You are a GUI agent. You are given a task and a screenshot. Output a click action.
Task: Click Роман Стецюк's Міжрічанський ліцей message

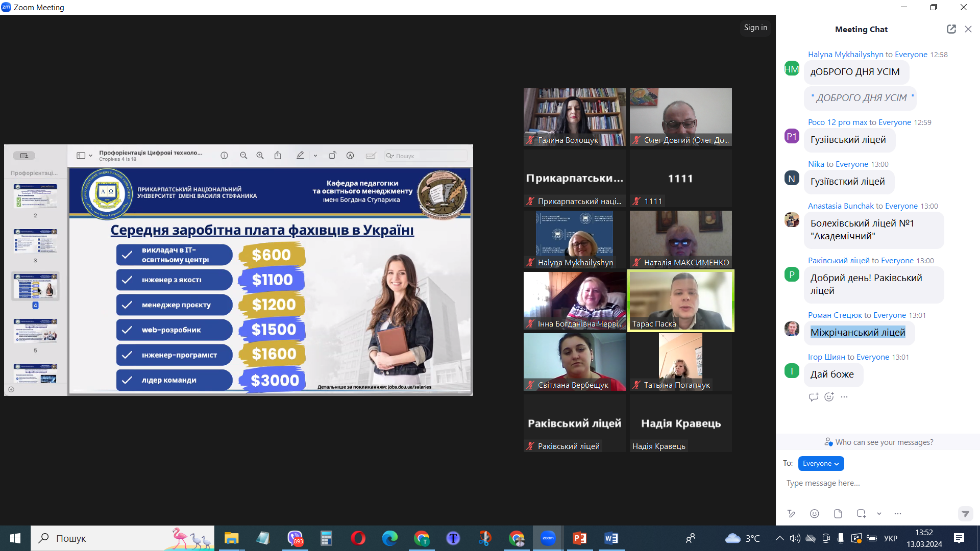(x=857, y=333)
